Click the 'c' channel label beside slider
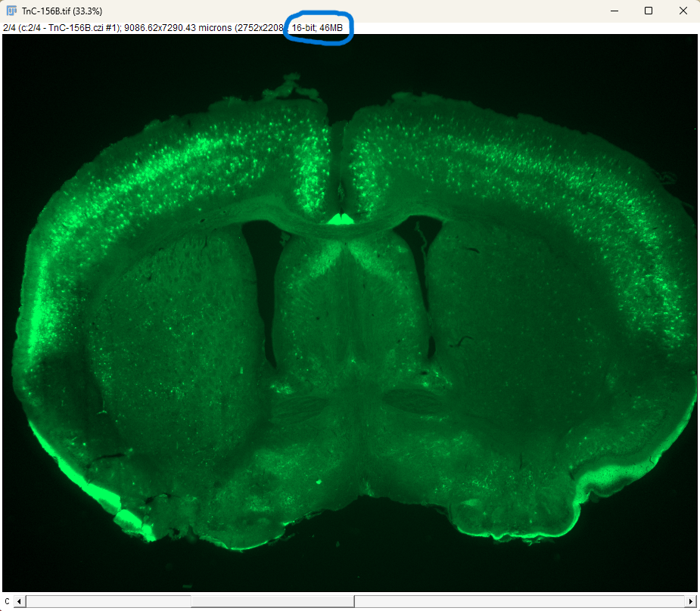Screen dimensions: 700x611 [x=7, y=601]
